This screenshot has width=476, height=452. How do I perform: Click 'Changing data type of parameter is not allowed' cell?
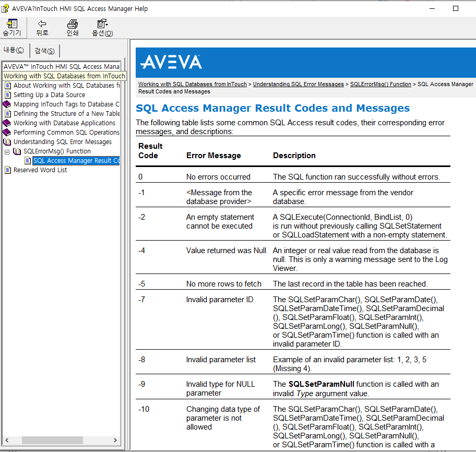click(223, 418)
